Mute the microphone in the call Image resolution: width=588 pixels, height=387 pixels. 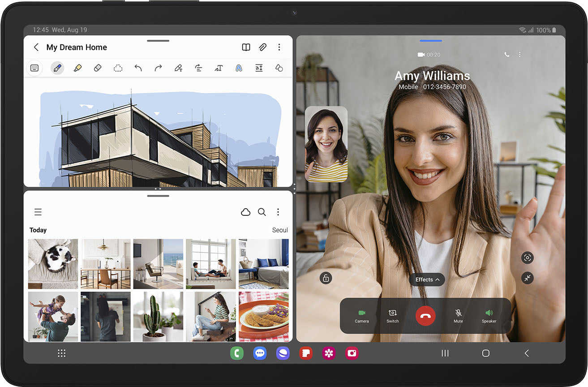pos(458,316)
